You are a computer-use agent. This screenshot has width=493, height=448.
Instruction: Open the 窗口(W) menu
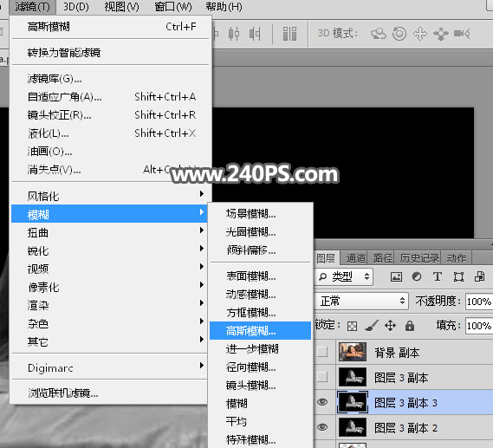(173, 7)
